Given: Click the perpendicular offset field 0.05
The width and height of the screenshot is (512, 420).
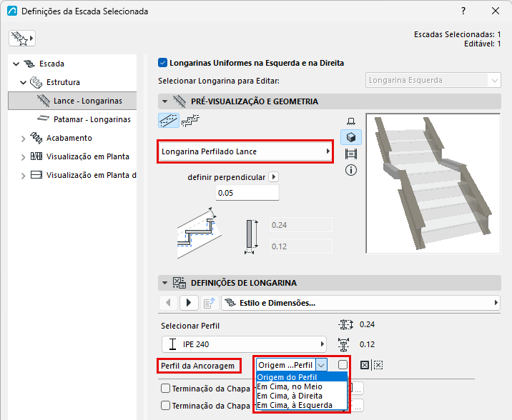Looking at the screenshot, I should pos(247,193).
